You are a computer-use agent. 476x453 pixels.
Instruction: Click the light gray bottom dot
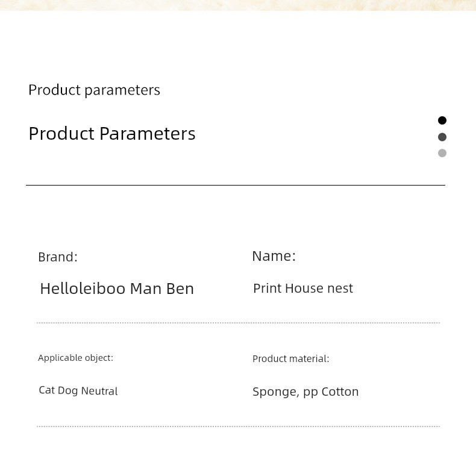click(x=442, y=153)
